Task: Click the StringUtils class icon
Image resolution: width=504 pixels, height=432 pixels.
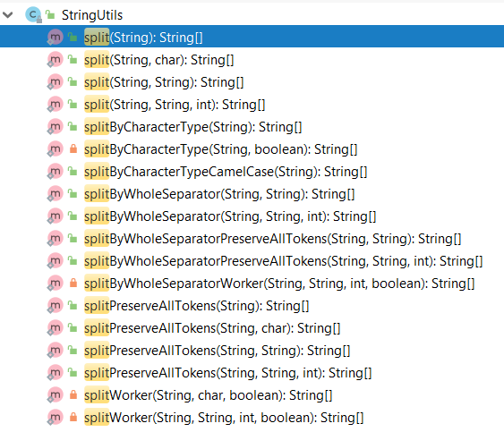Action: tap(33, 15)
